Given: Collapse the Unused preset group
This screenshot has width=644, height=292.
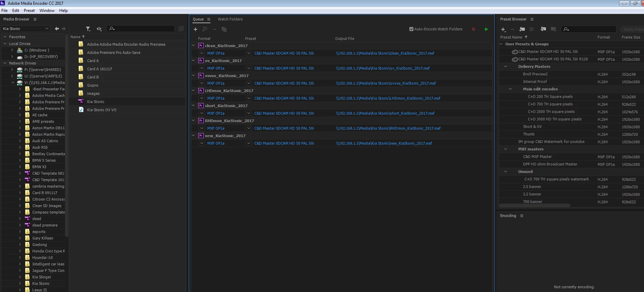Looking at the screenshot, I should 506,172.
